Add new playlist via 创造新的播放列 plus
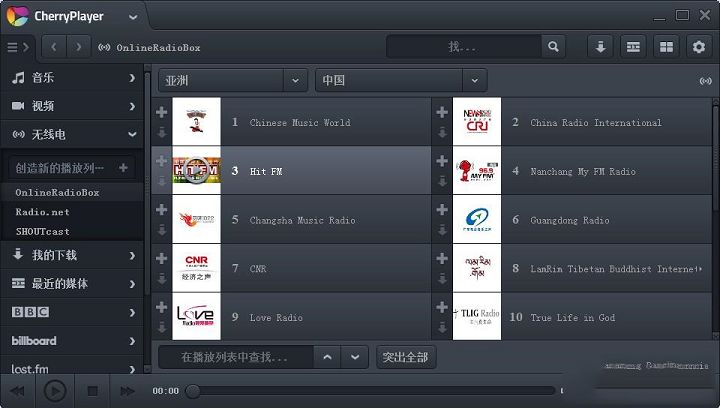This screenshot has width=720, height=408. pos(123,168)
